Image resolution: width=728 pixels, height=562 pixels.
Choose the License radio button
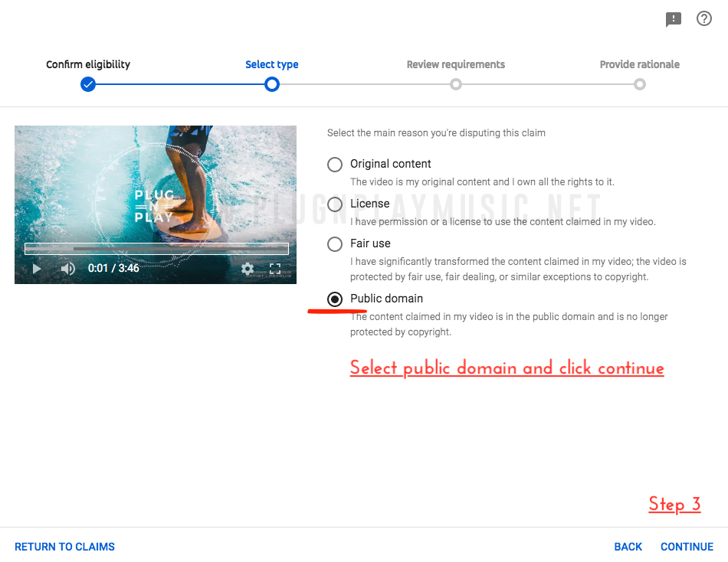tap(335, 204)
